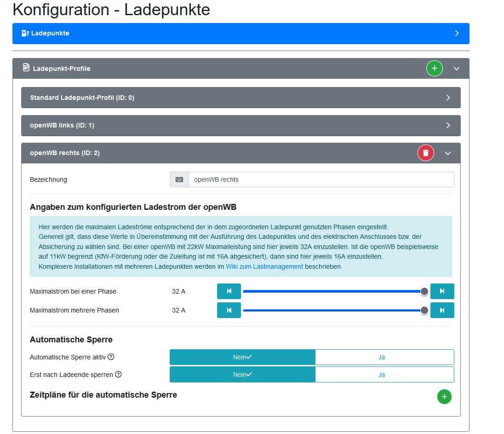Open the Wiki zum Lastmanagement link
The height and width of the screenshot is (434, 504).
(x=264, y=266)
